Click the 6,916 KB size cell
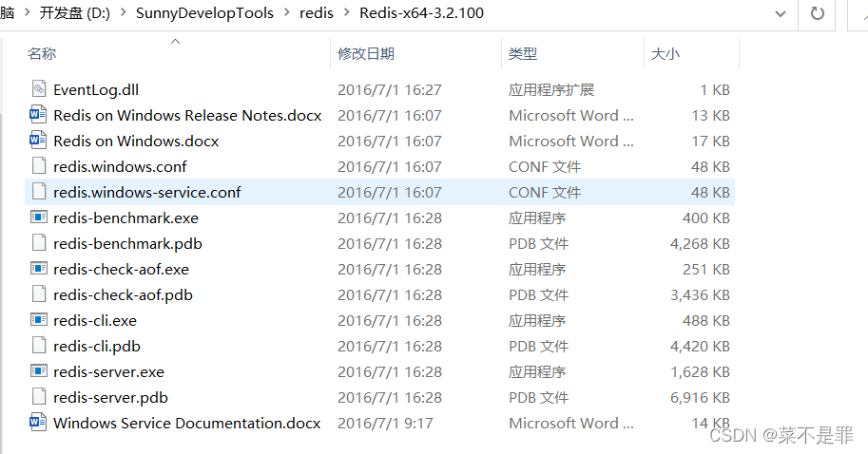Viewport: 868px width, 454px height. 700,398
